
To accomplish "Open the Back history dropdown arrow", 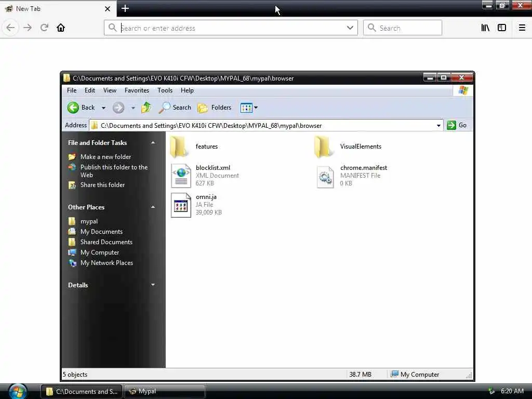I will point(103,108).
